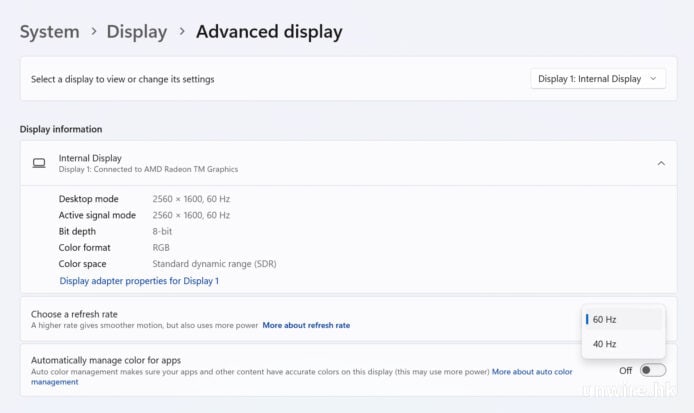
Task: Toggle Automatically manage color for apps switch
Action: pyautogui.click(x=652, y=370)
